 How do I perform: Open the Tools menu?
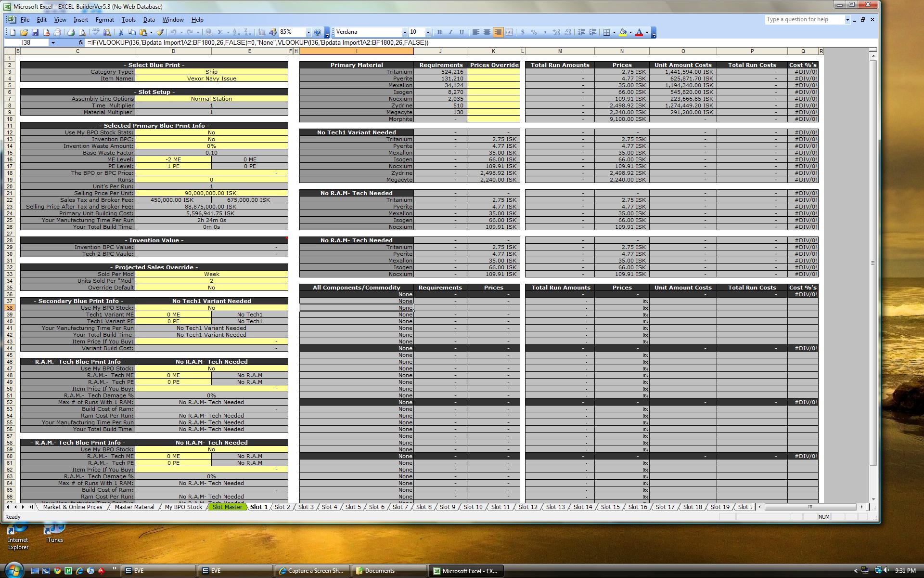click(128, 20)
